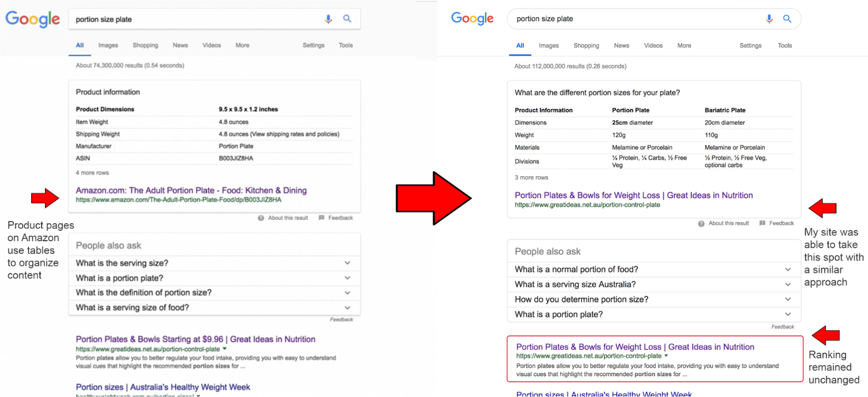Open More menu on left page
This screenshot has width=868, height=397.
242,45
